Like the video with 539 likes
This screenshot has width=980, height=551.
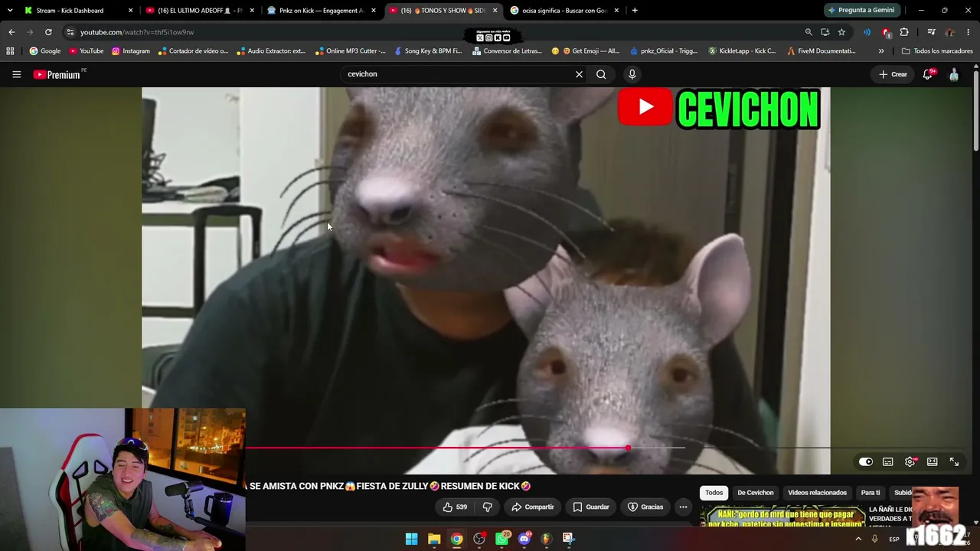pos(455,507)
